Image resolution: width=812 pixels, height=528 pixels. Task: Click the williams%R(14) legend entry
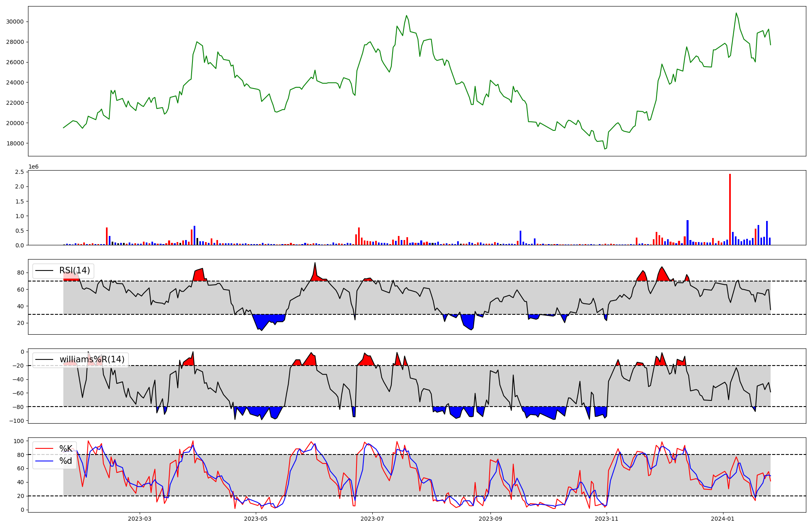pyautogui.click(x=92, y=359)
